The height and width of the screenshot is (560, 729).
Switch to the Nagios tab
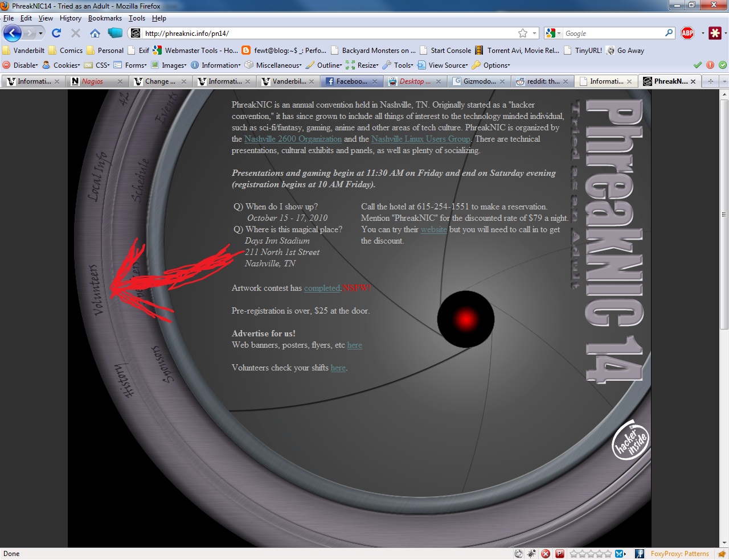97,81
